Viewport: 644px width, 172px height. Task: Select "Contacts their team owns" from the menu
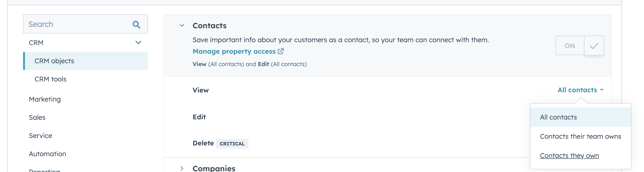click(581, 136)
